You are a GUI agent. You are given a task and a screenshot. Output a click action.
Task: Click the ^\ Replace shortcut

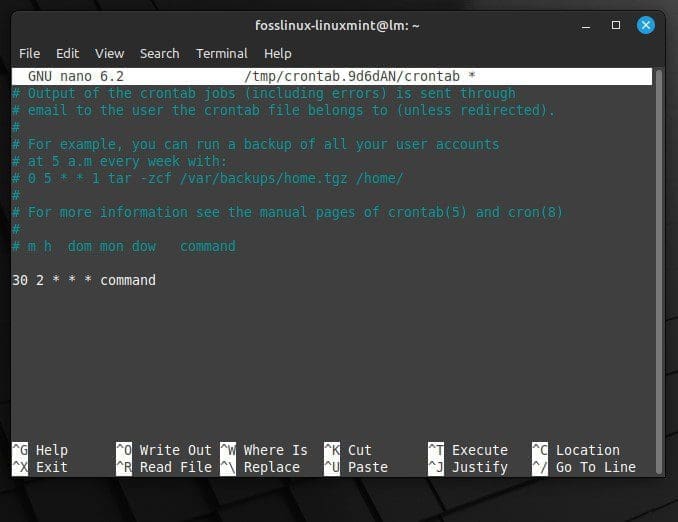[260, 467]
